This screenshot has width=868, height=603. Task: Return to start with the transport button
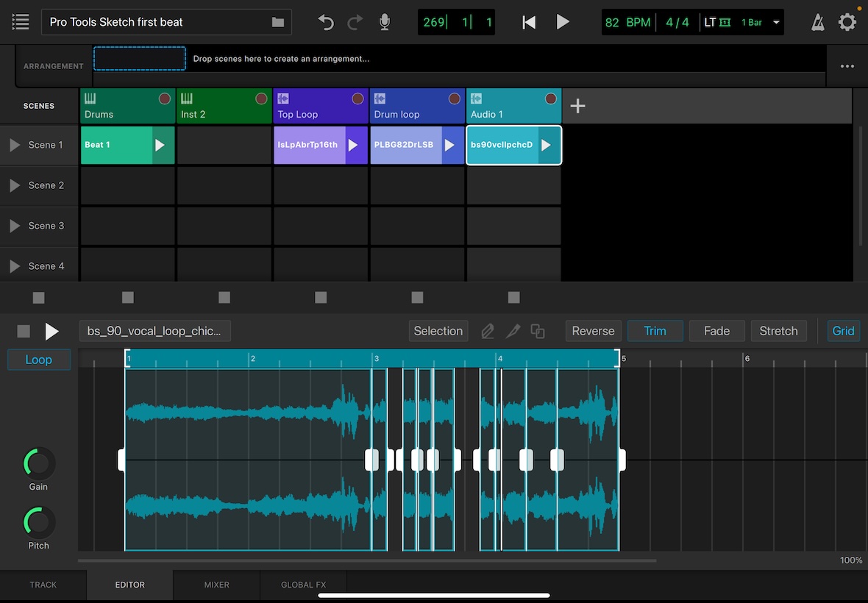pyautogui.click(x=529, y=22)
